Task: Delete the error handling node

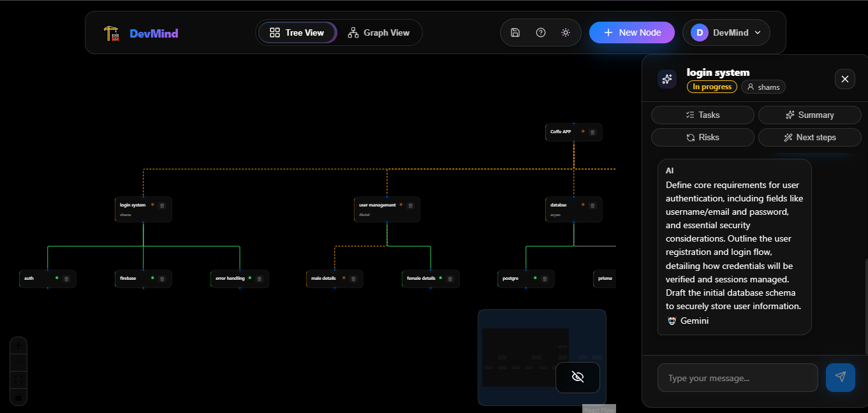Action: [x=259, y=279]
